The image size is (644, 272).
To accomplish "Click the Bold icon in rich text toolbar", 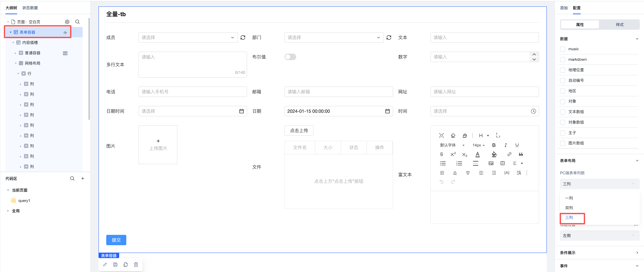I will (x=494, y=145).
